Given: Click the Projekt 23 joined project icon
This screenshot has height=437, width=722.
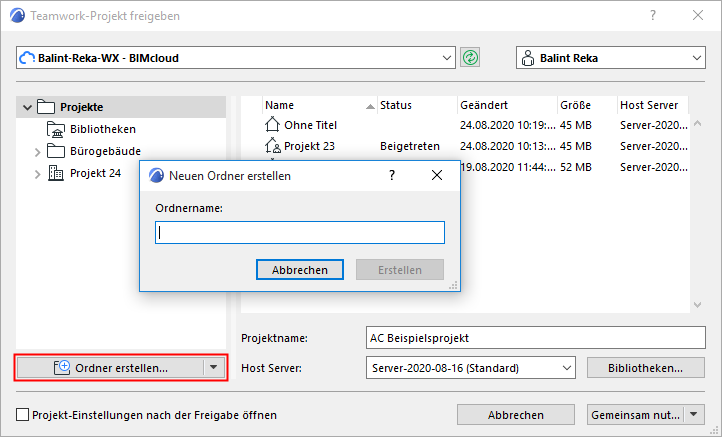Looking at the screenshot, I should click(273, 146).
